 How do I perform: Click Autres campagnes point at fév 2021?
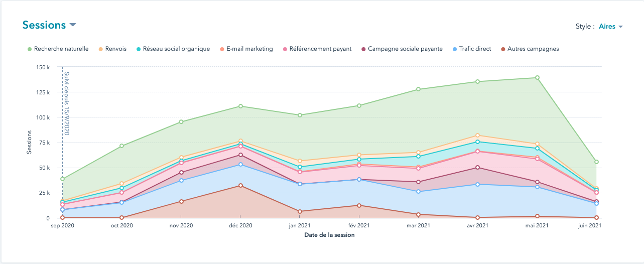click(359, 205)
